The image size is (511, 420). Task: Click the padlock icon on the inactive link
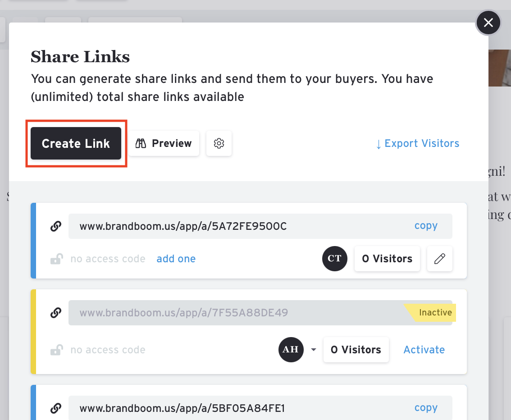click(57, 349)
